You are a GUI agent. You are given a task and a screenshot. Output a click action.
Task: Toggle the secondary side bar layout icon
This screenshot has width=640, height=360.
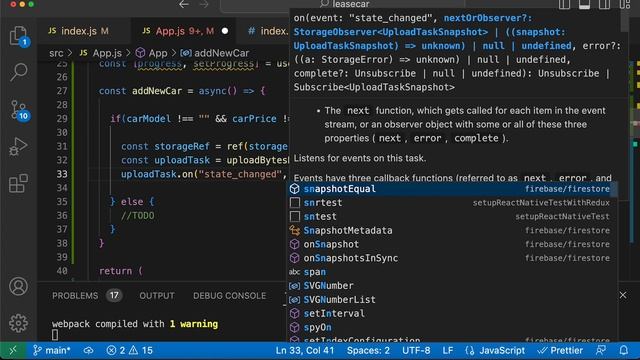604,4
